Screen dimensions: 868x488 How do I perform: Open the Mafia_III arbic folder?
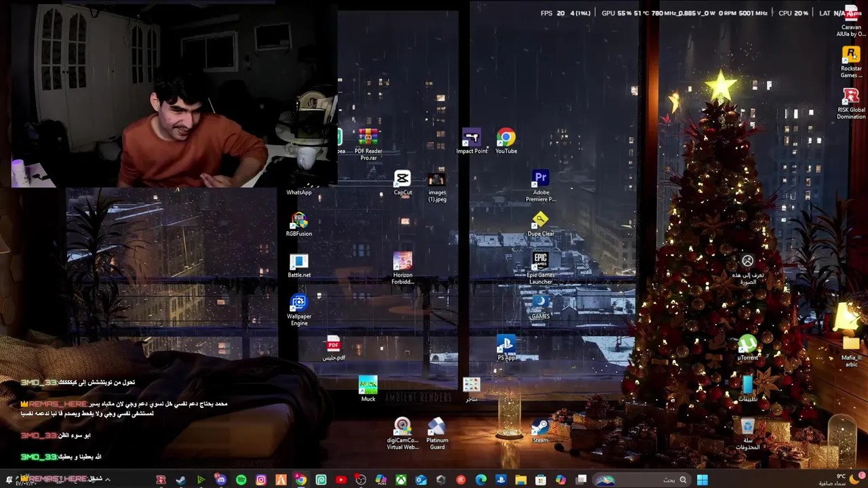851,352
